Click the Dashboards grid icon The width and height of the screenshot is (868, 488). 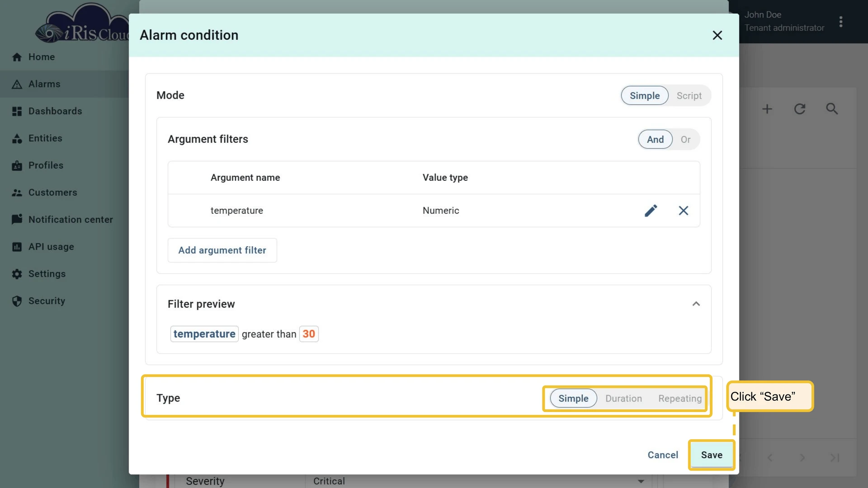[x=17, y=112]
